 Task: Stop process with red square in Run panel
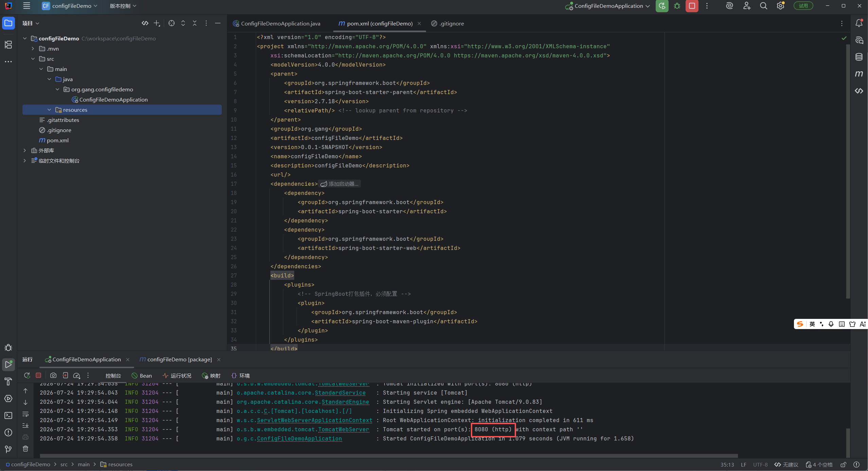point(38,376)
